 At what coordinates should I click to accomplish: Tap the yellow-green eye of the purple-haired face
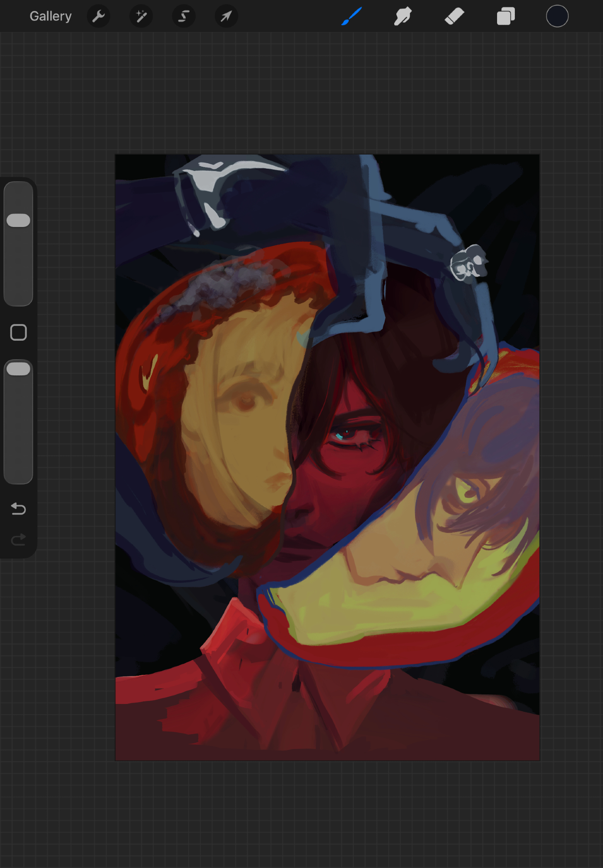click(467, 493)
